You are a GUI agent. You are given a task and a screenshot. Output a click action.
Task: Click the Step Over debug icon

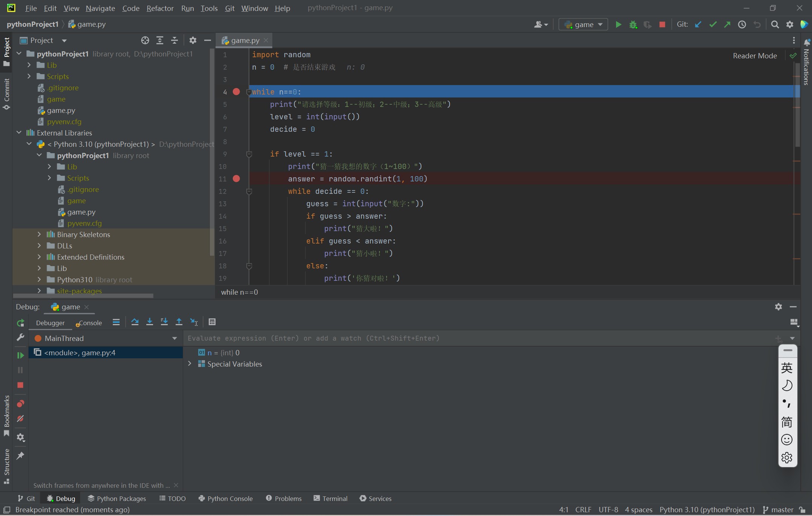click(x=135, y=322)
